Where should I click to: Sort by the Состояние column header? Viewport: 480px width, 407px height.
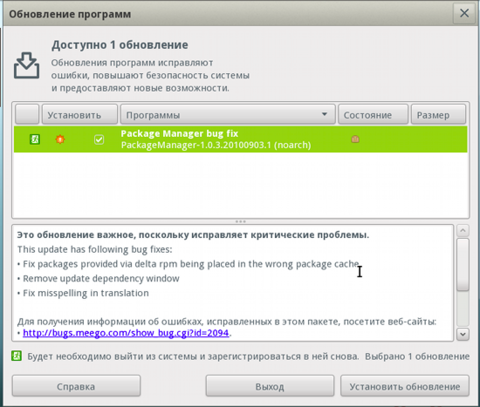(373, 114)
